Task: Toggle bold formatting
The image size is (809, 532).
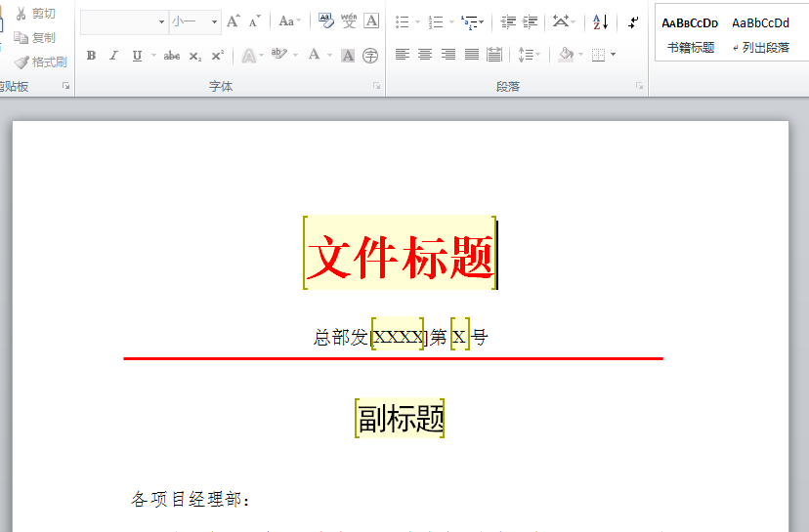Action: pyautogui.click(x=91, y=56)
